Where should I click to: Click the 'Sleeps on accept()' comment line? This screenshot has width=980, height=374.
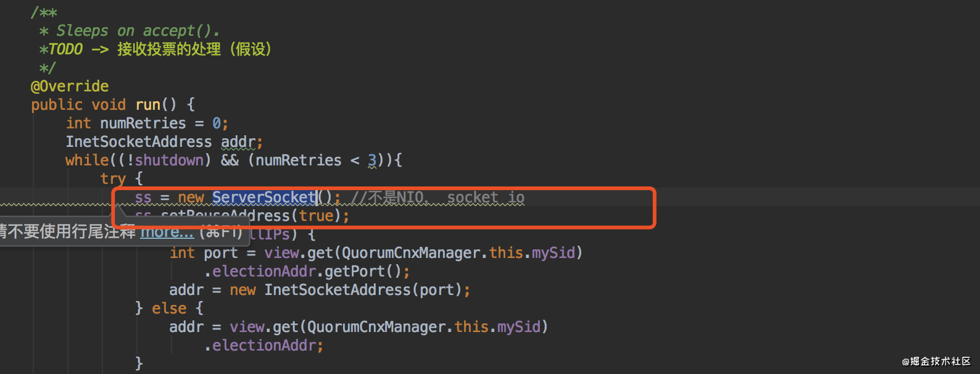click(x=137, y=31)
